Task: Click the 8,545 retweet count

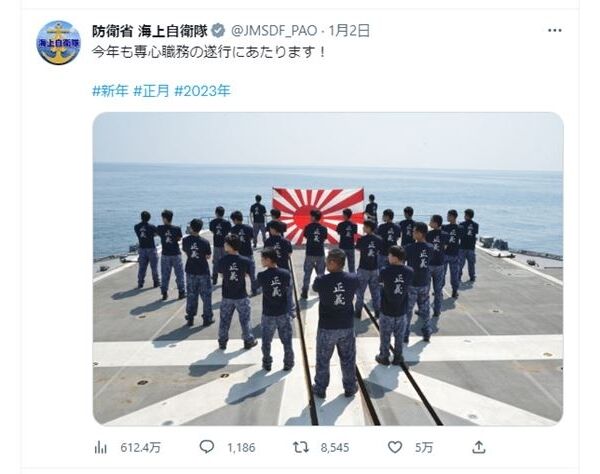Action: click(335, 447)
